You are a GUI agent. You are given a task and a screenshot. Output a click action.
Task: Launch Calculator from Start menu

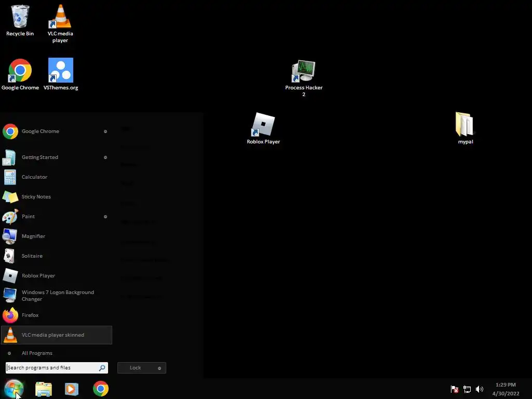57,177
